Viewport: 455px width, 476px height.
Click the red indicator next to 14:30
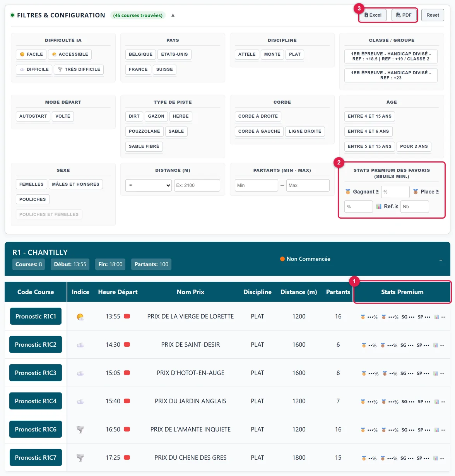point(127,345)
